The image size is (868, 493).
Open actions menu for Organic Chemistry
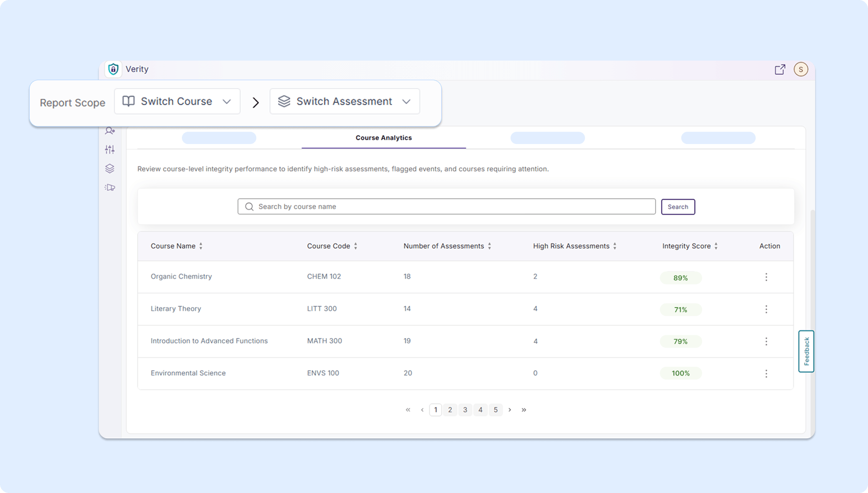(x=766, y=277)
